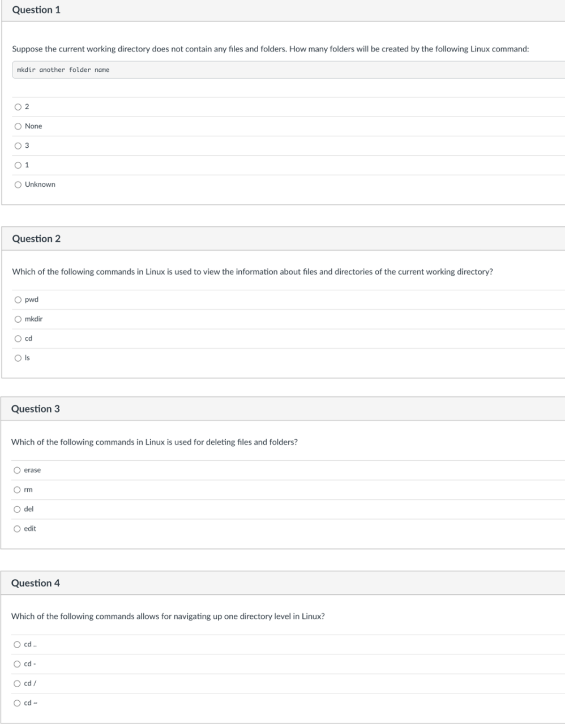Choose "erase" answer in Question 3

click(x=18, y=470)
